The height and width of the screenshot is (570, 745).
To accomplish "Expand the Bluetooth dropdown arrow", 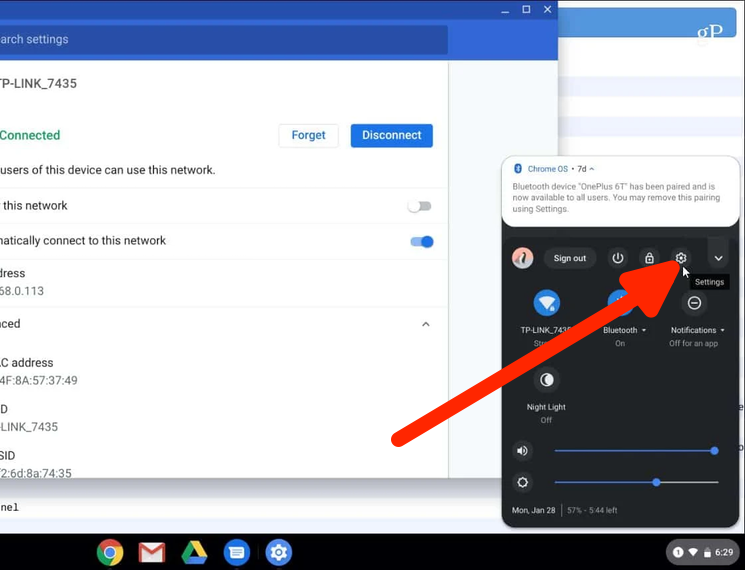I will [x=644, y=330].
